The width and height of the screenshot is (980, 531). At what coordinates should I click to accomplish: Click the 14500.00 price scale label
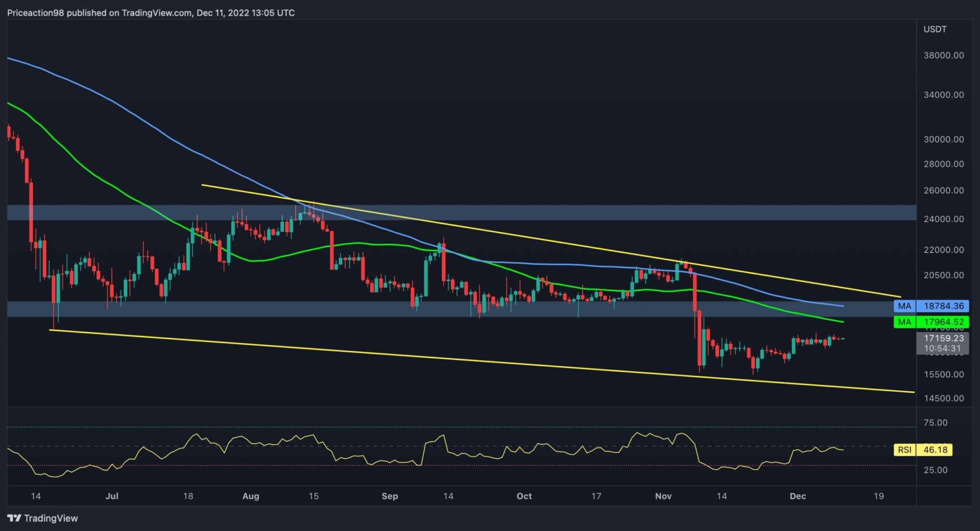[x=943, y=398]
